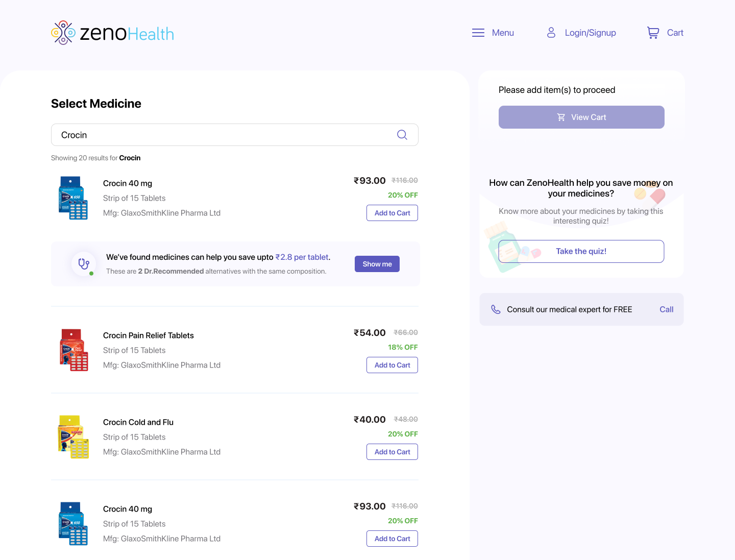
Task: Click the Login/Signup user icon
Action: pos(551,33)
